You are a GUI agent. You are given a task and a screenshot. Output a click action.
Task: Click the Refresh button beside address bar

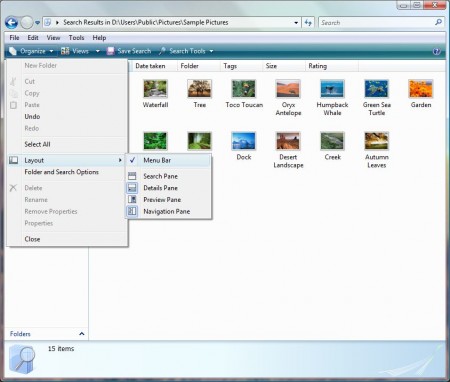tap(308, 23)
